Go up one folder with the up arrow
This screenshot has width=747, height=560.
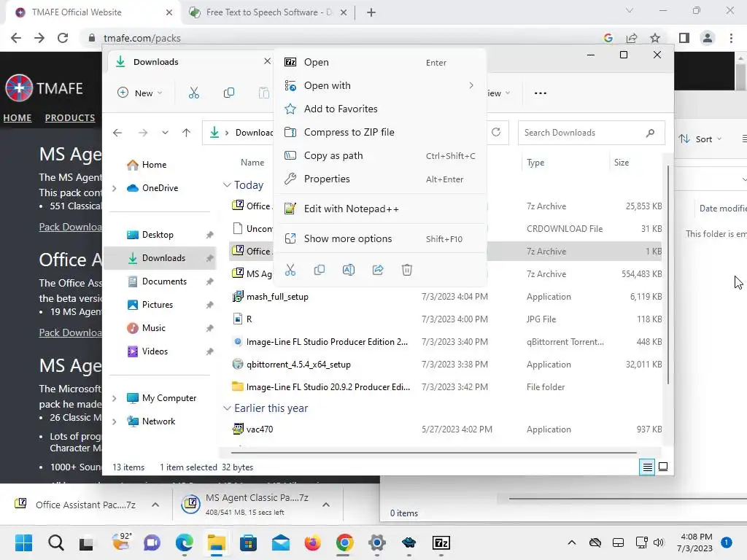click(x=186, y=133)
